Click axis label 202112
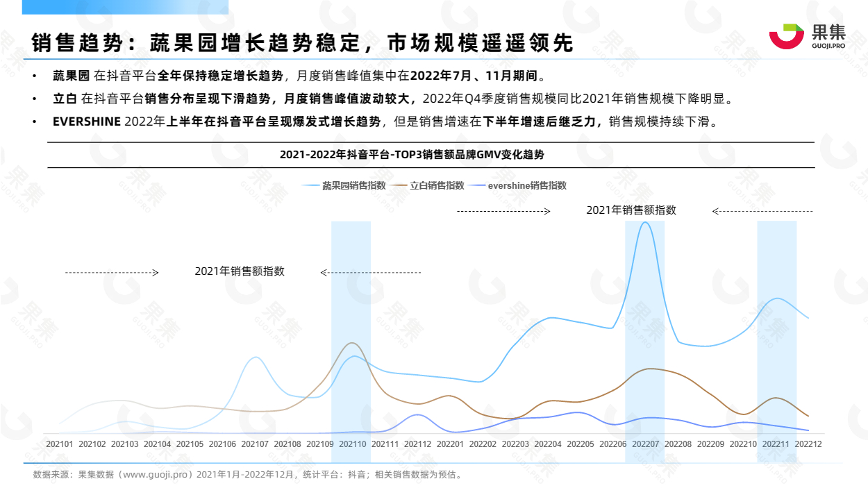The image size is (868, 488). (x=418, y=444)
